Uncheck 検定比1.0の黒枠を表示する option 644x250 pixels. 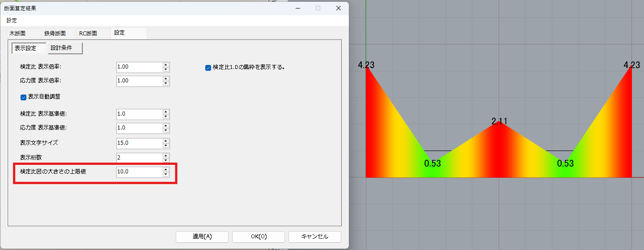208,68
